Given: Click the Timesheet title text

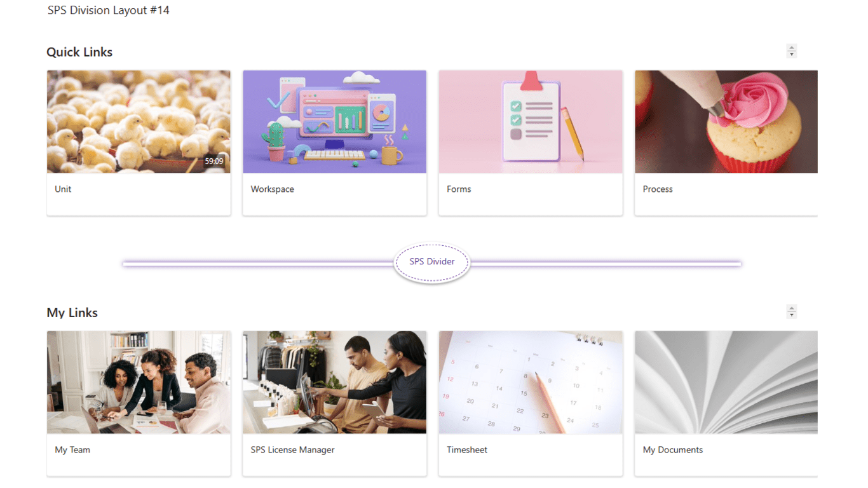Looking at the screenshot, I should (467, 450).
